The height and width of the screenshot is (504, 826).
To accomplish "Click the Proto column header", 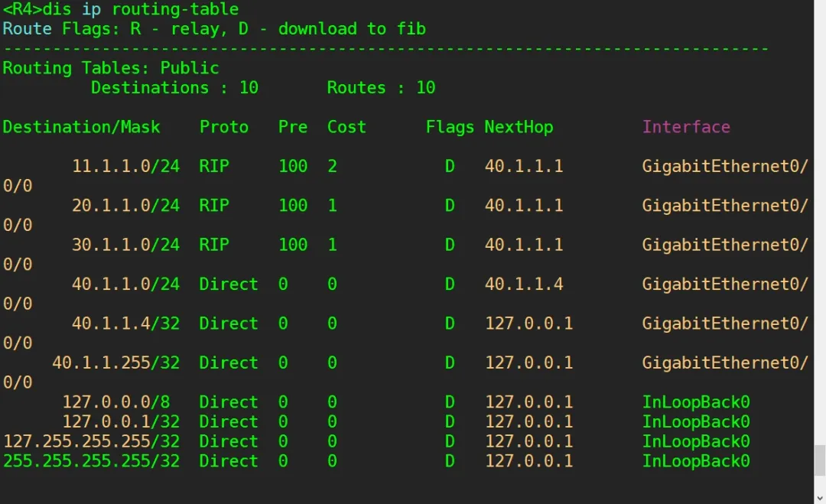I will click(224, 127).
